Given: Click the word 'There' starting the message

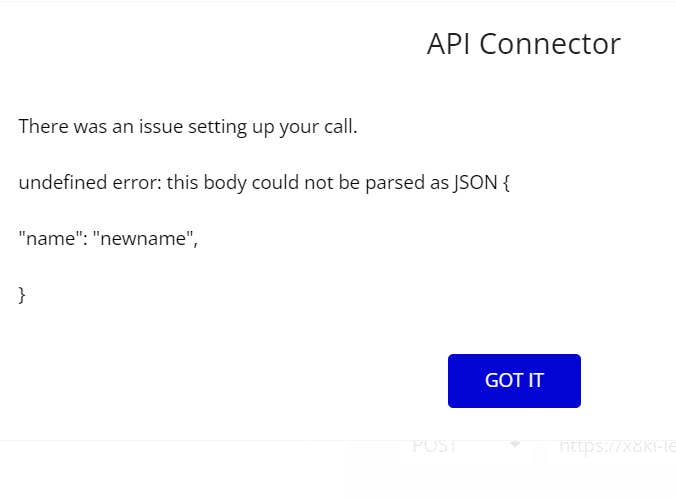Looking at the screenshot, I should (44, 127).
